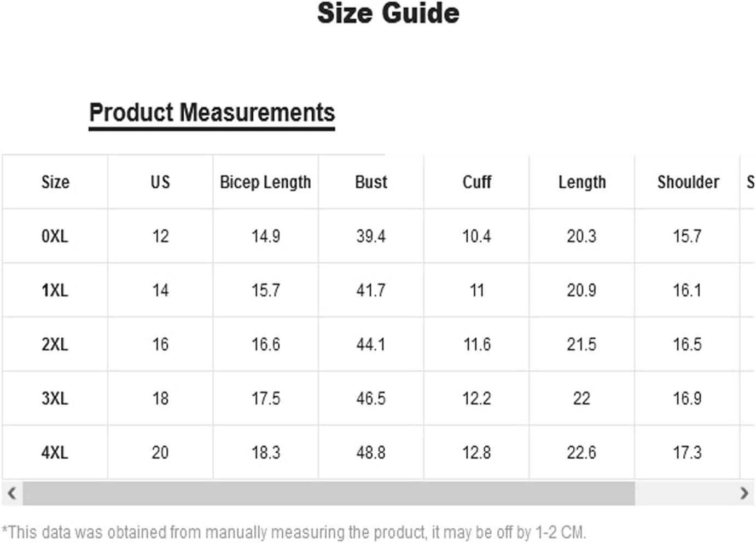
Task: Select the 0XL size row label
Action: coord(55,236)
